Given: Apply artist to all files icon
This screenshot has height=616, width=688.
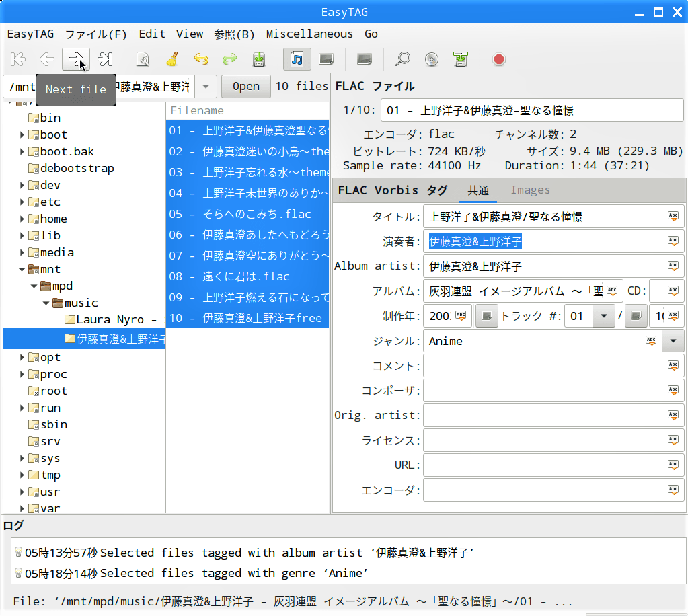Looking at the screenshot, I should click(673, 241).
